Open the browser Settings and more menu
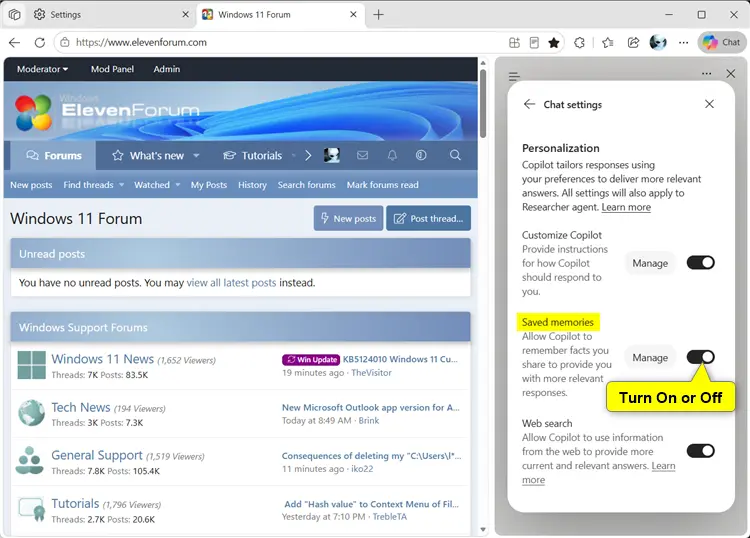 [684, 43]
